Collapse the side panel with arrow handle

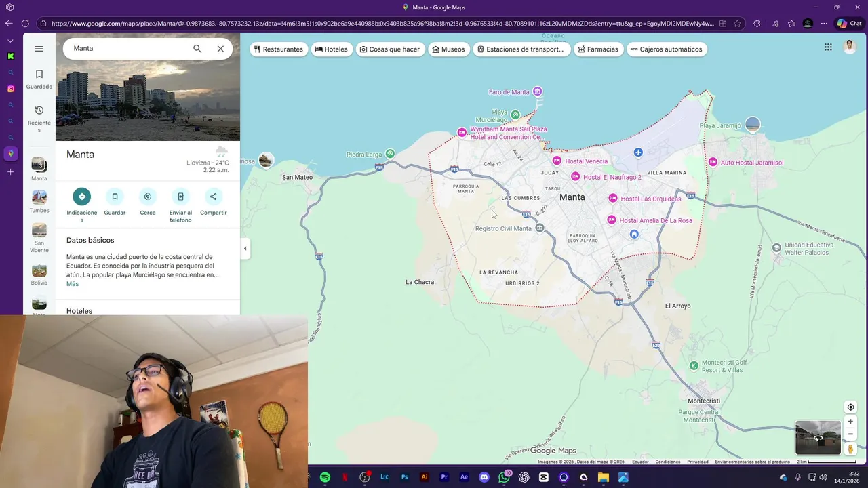click(245, 249)
